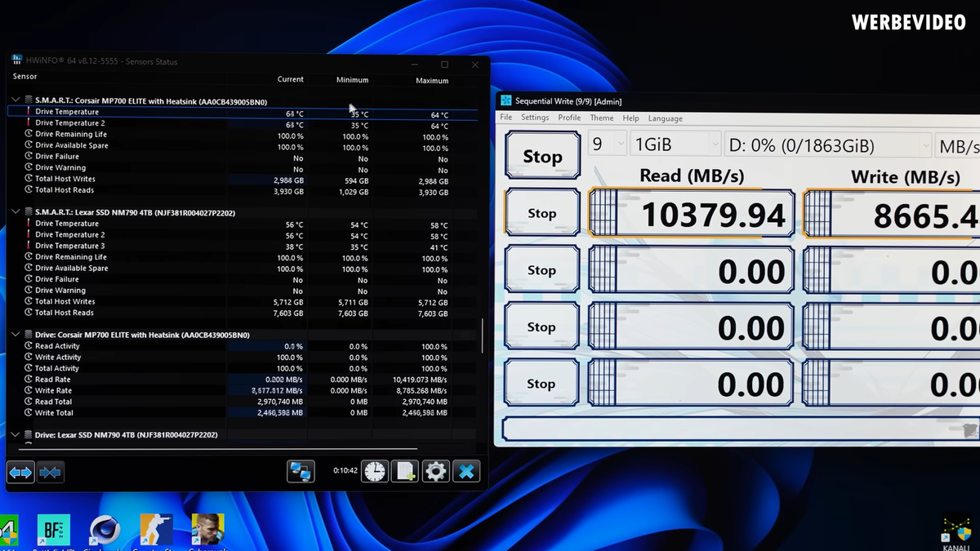Open Theme menu in CrystalDiskMark

[x=602, y=118]
